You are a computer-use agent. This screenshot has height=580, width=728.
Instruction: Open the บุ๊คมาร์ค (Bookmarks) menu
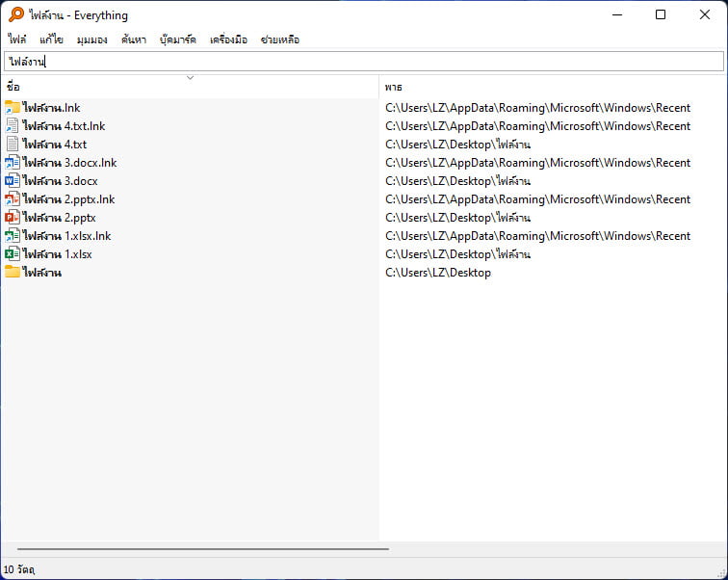coord(178,40)
